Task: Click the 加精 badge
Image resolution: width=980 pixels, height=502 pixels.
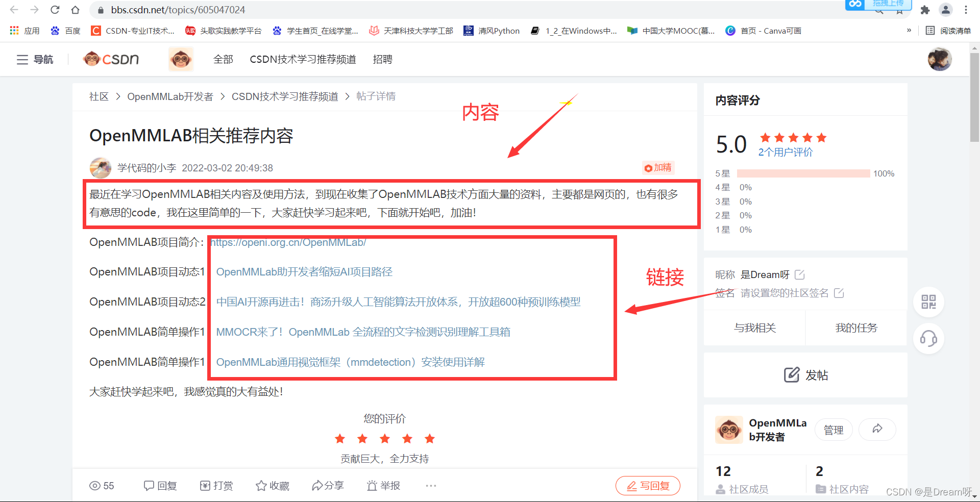Action: click(x=658, y=168)
